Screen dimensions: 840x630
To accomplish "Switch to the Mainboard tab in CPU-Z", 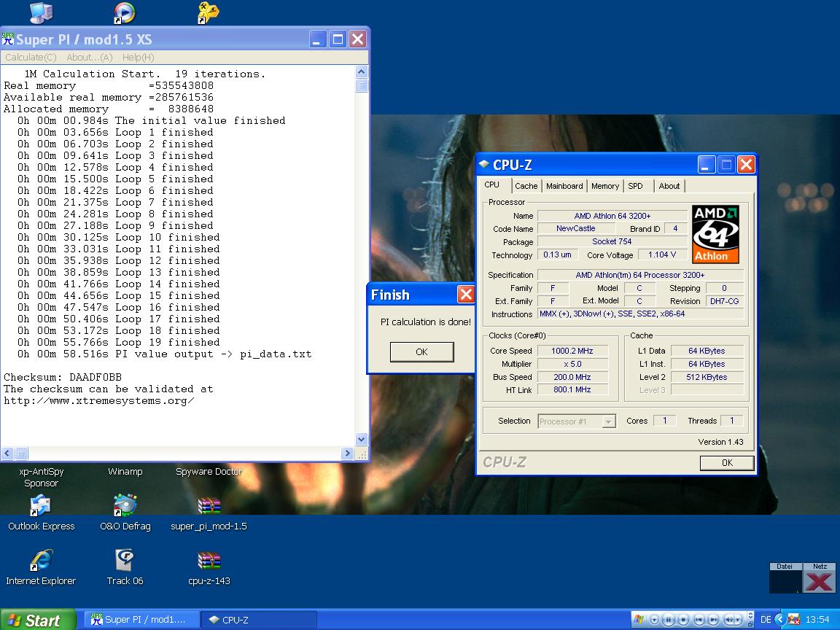I will (564, 186).
